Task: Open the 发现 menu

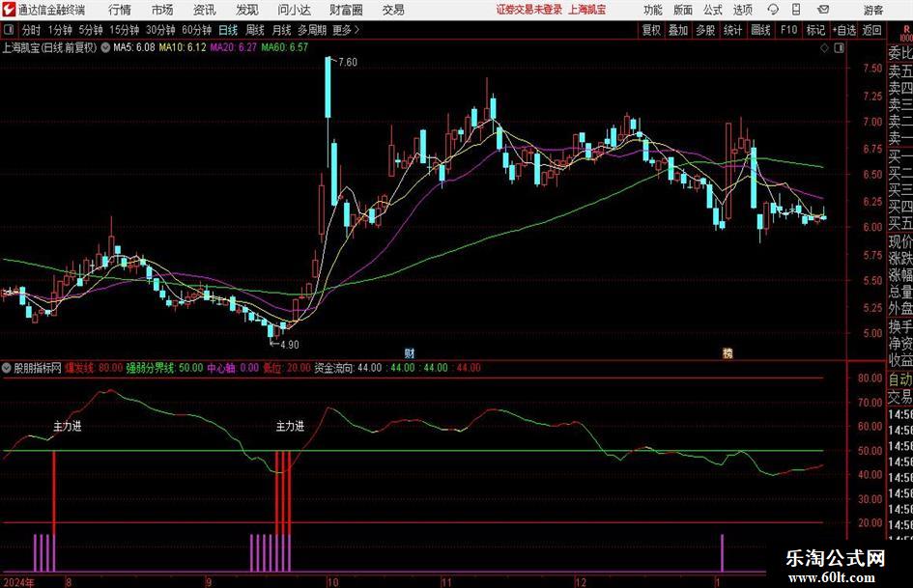Action: tap(247, 10)
